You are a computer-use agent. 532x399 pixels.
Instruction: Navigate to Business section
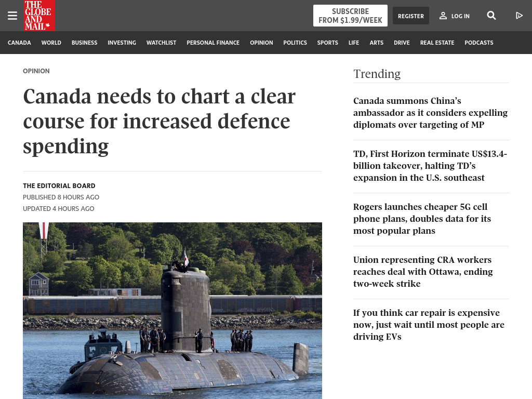(85, 43)
